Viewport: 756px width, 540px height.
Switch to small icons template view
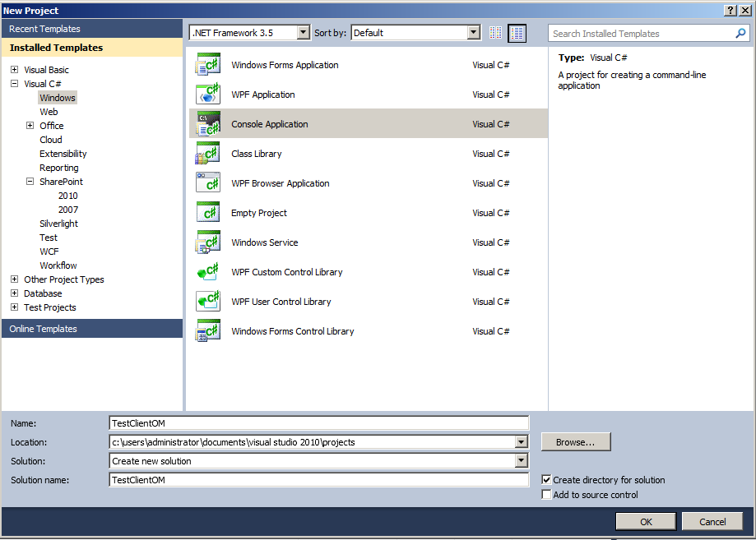pyautogui.click(x=496, y=33)
